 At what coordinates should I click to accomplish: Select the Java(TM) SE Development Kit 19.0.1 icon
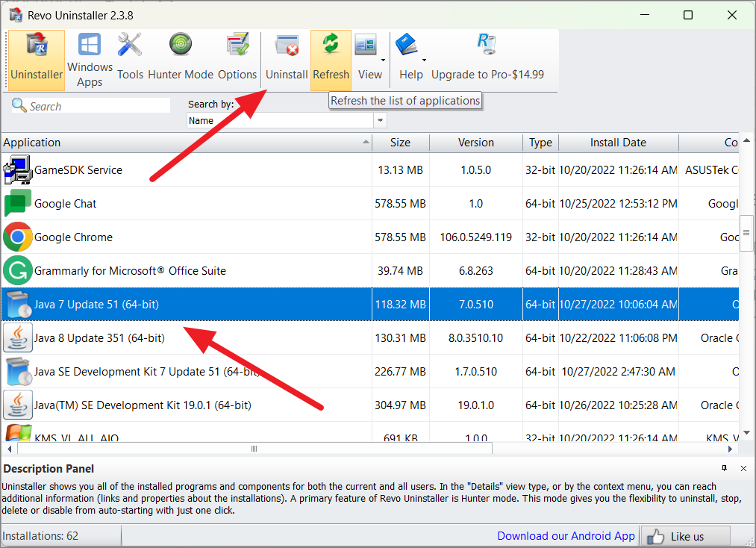pyautogui.click(x=18, y=405)
